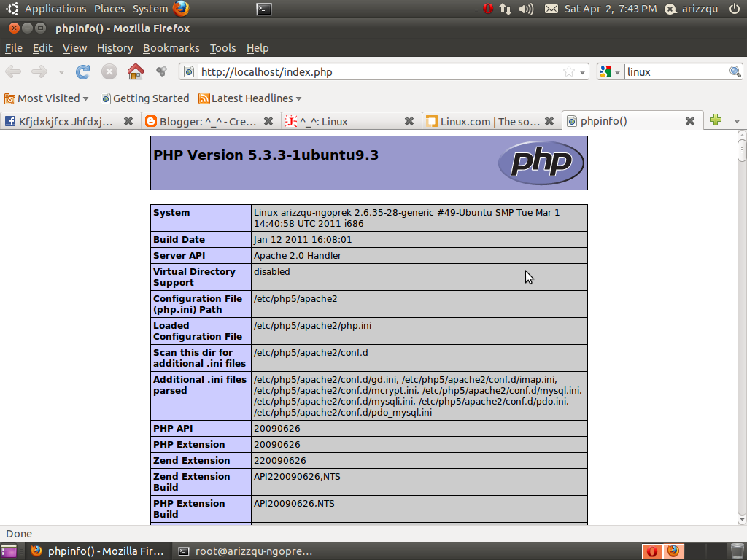Switch to root@arizzqu-ngoprek terminal taskbar button
747x560 pixels.
246,551
